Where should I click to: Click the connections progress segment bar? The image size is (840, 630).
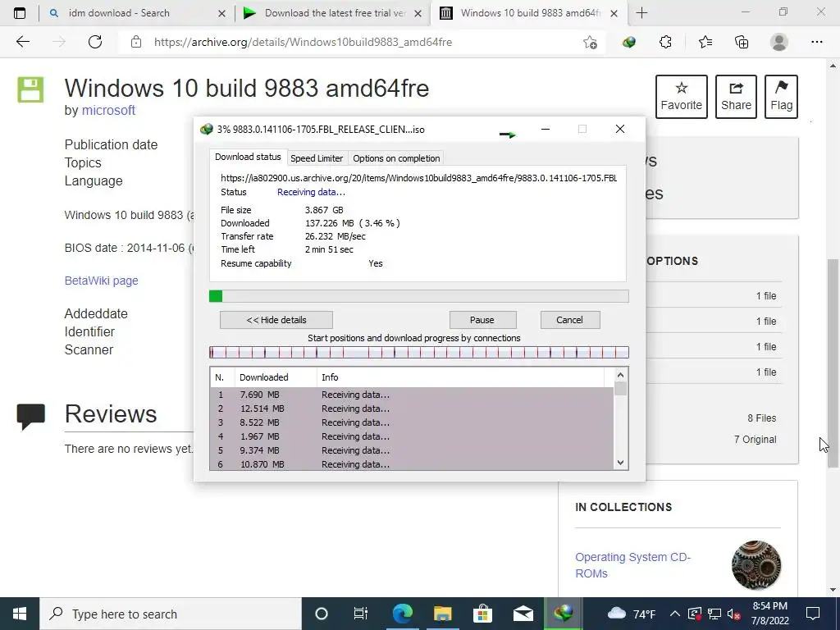pos(419,352)
